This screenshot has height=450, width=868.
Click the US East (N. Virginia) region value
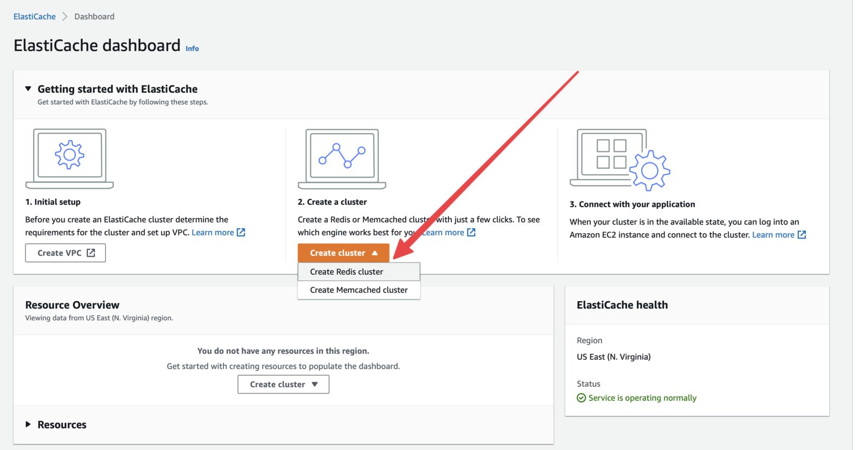[x=614, y=357]
